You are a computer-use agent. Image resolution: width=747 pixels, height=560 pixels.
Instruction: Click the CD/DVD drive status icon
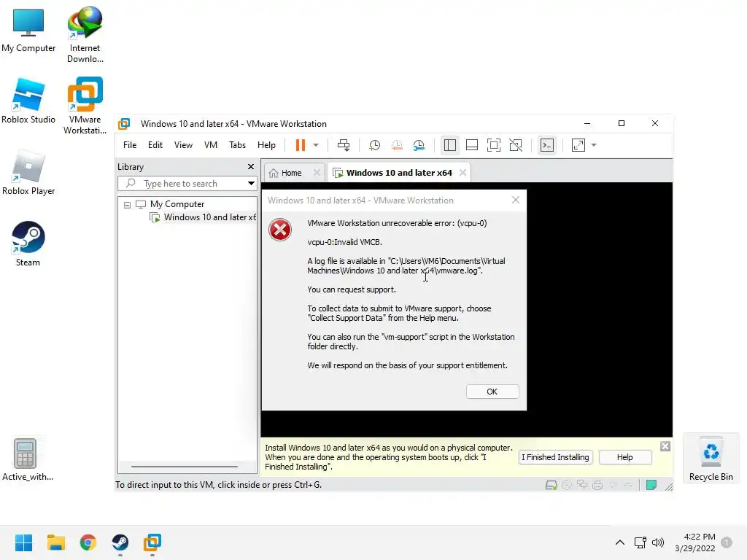(x=567, y=485)
